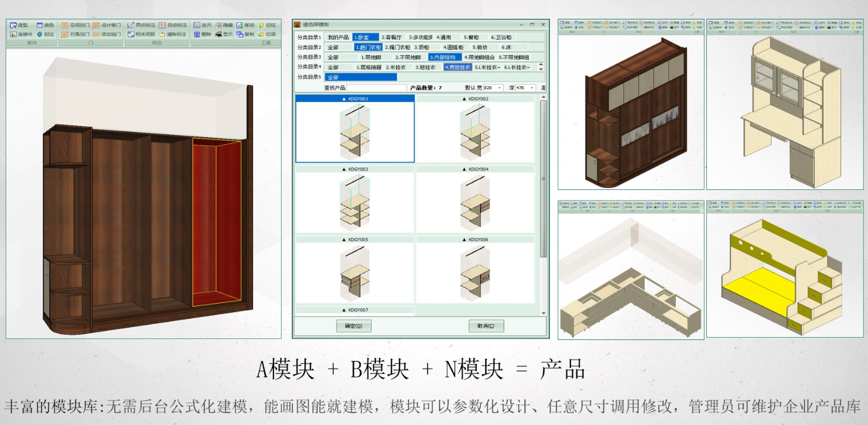
Task: Collapse the KDGY005 header triangle
Action: (344, 240)
